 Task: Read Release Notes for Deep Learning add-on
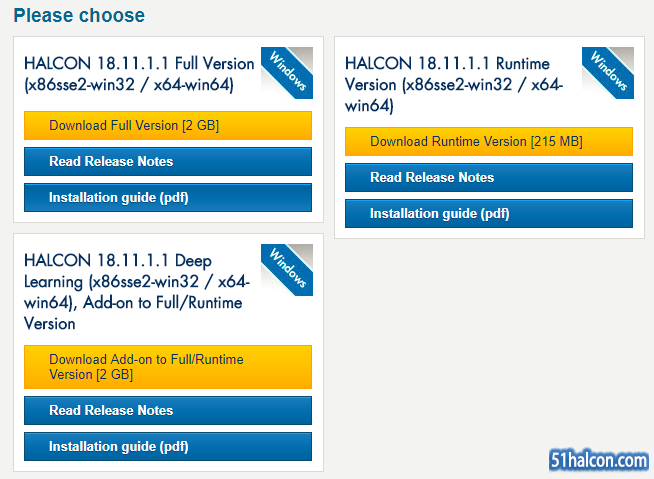click(x=168, y=411)
